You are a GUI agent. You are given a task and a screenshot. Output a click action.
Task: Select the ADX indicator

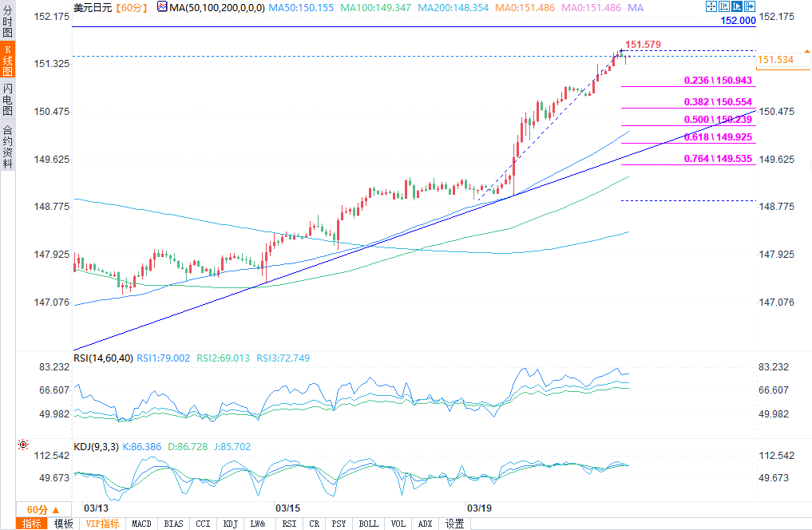tap(425, 524)
